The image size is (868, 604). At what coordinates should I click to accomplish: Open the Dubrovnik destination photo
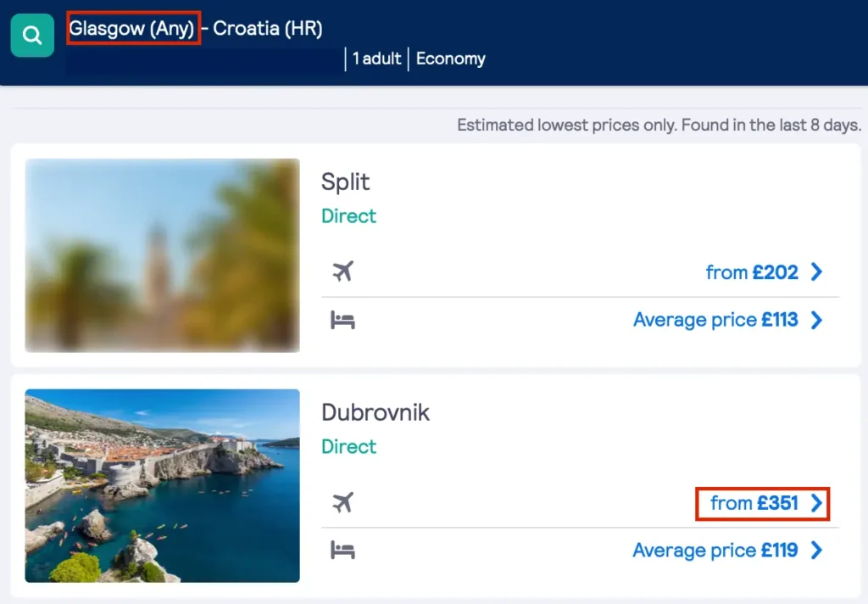[162, 486]
